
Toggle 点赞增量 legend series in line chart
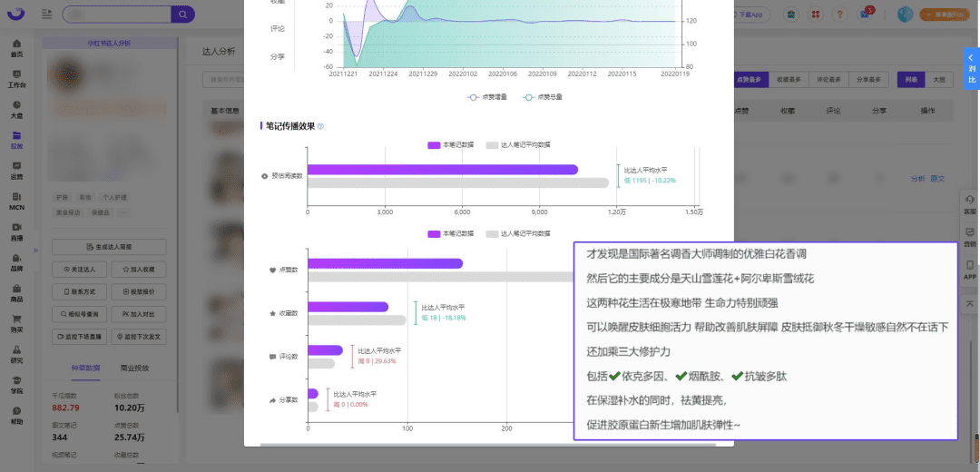pyautogui.click(x=487, y=96)
